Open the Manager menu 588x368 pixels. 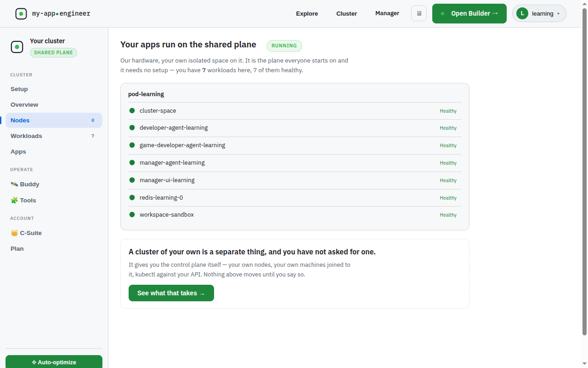coord(387,13)
